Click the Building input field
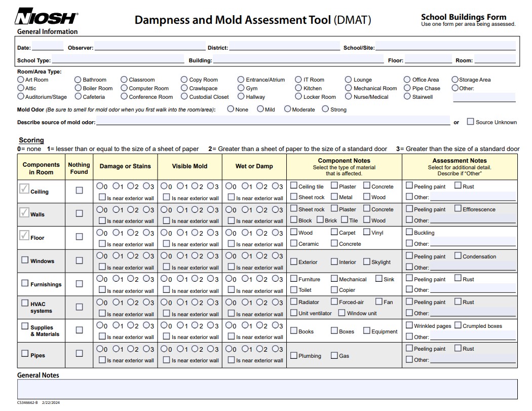Image resolution: width=532 pixels, height=411 pixels. click(298, 59)
